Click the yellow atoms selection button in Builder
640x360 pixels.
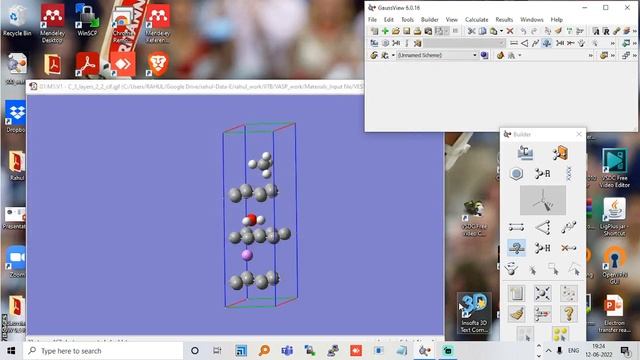pos(561,334)
